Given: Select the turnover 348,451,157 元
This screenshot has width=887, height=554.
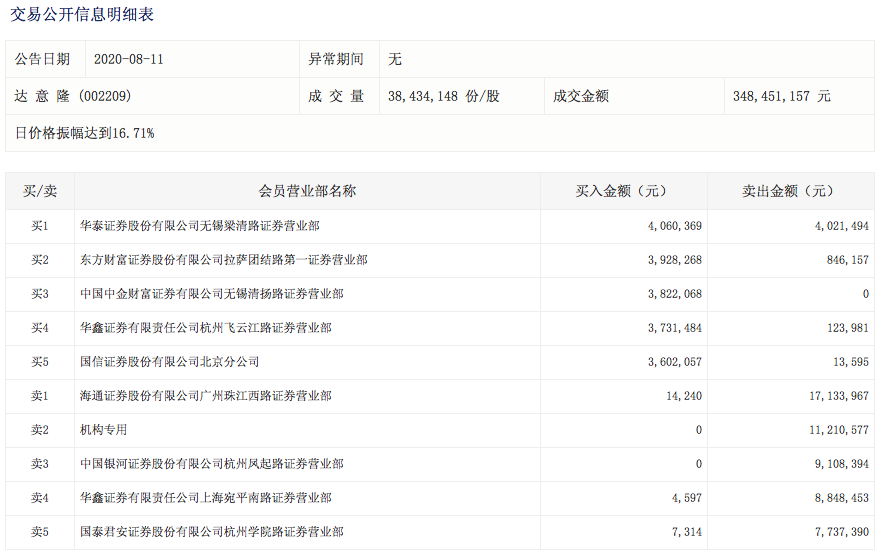Looking at the screenshot, I should (x=782, y=96).
